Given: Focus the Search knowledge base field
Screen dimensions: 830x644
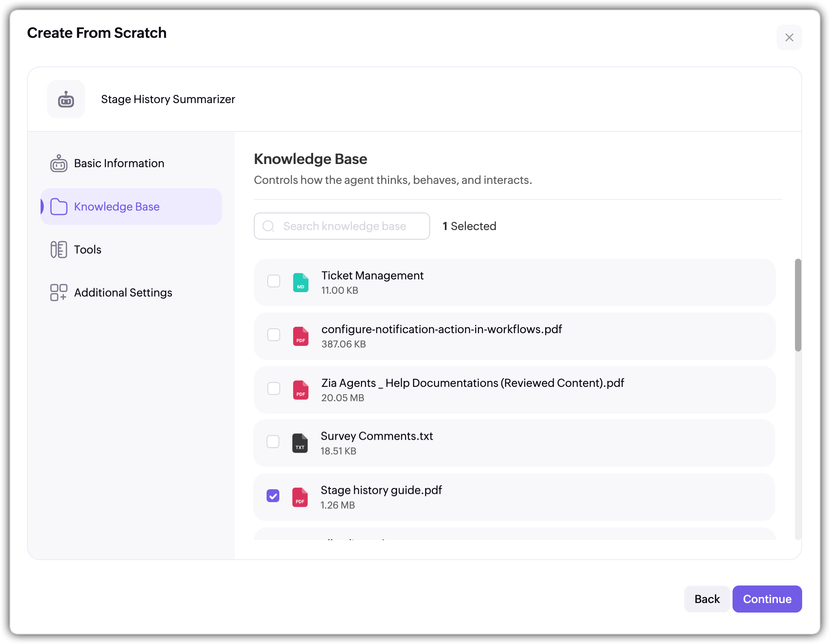Looking at the screenshot, I should coord(344,226).
